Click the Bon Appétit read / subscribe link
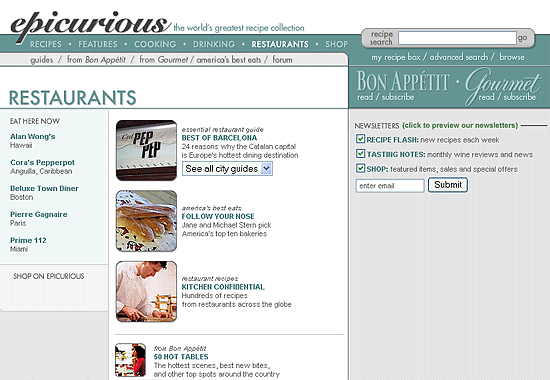The image size is (550, 380). pos(385,97)
